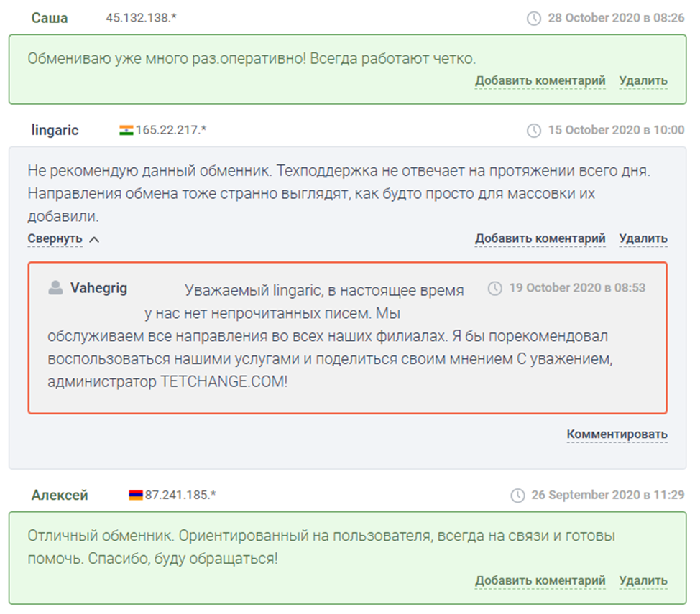Click the author name Алексей
Viewport: 700px width, 614px height.
click(x=60, y=496)
